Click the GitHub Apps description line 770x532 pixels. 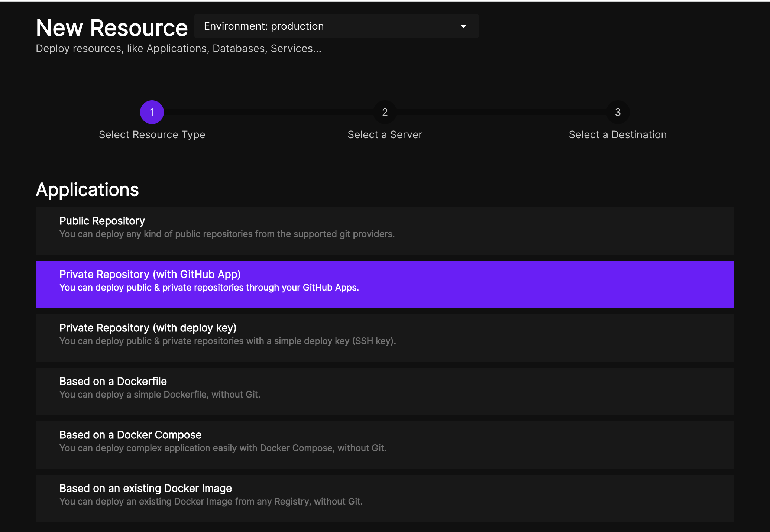click(209, 288)
